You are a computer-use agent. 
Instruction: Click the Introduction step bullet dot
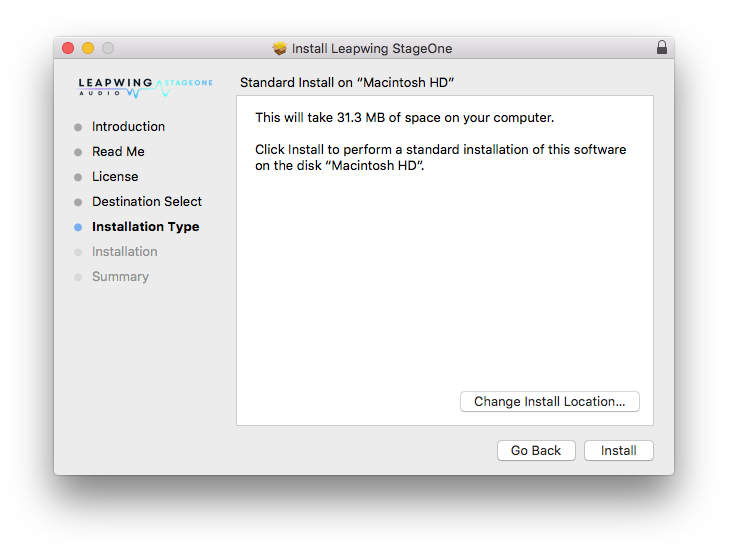pyautogui.click(x=78, y=127)
